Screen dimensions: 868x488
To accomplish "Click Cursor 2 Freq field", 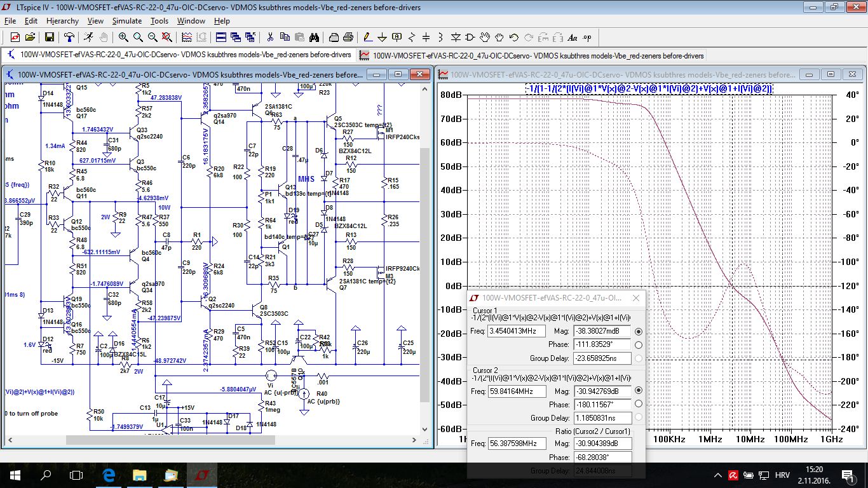I will click(x=517, y=391).
